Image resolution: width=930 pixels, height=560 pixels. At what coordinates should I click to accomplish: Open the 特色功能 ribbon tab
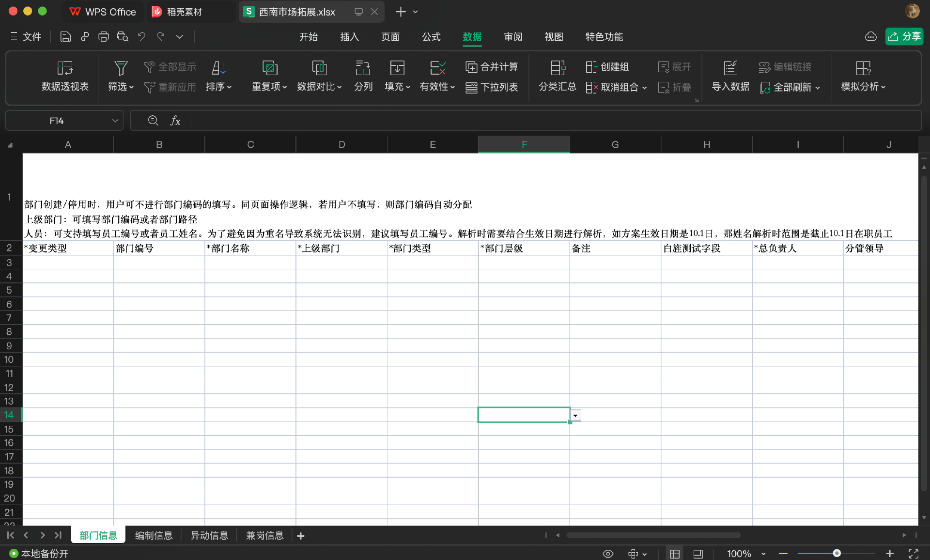[604, 37]
